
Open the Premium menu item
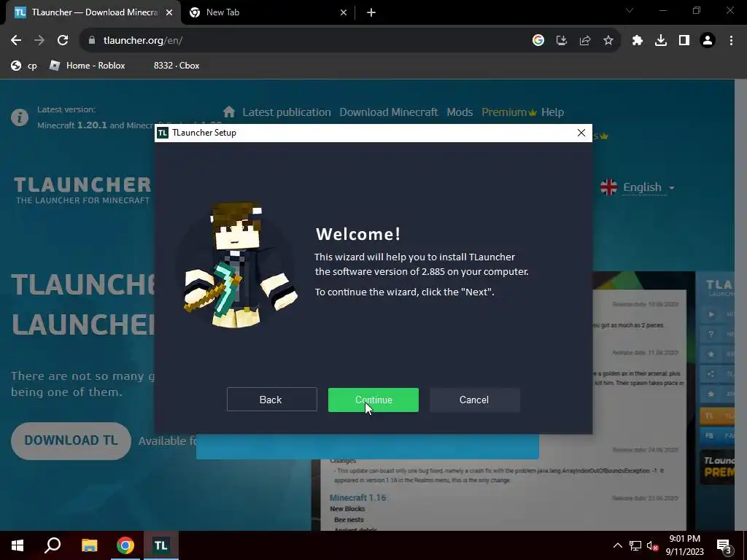click(x=508, y=112)
